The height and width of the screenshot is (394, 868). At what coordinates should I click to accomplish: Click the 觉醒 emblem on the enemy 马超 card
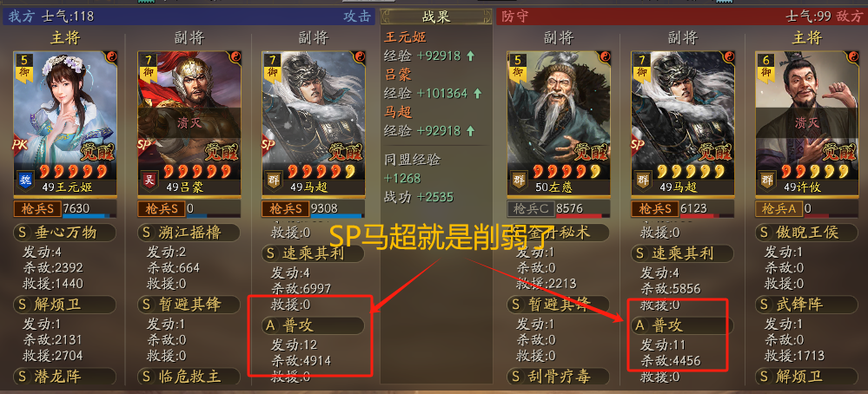click(717, 152)
